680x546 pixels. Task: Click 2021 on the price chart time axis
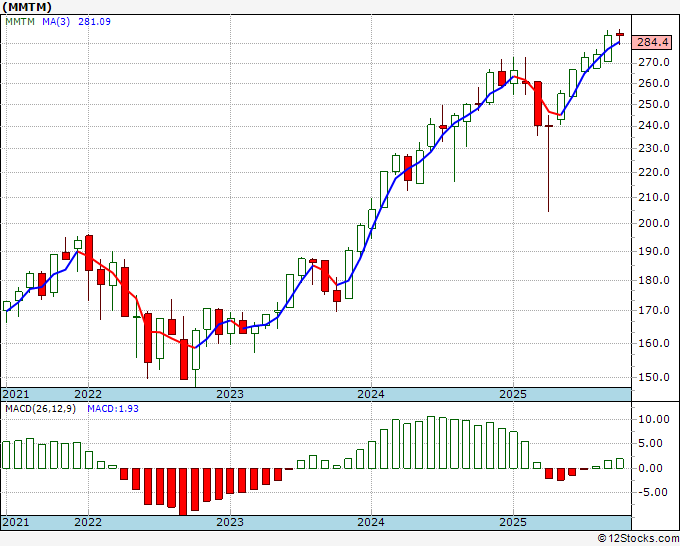tap(16, 394)
